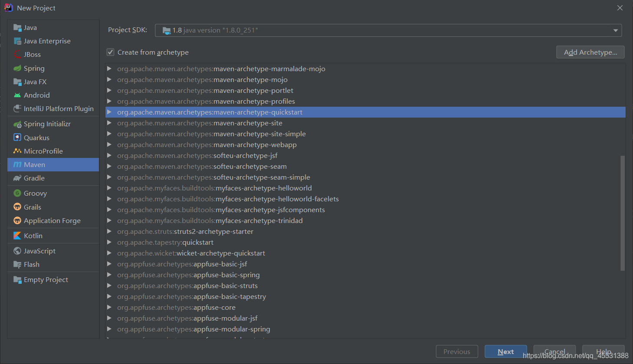This screenshot has width=633, height=364.
Task: Click the Java folder icon in sidebar
Action: [x=17, y=28]
